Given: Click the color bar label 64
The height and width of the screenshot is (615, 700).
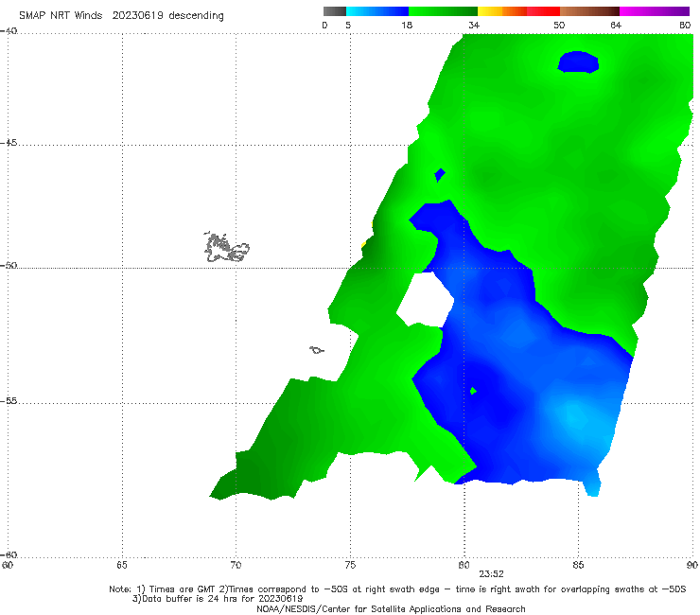Looking at the screenshot, I should (616, 25).
